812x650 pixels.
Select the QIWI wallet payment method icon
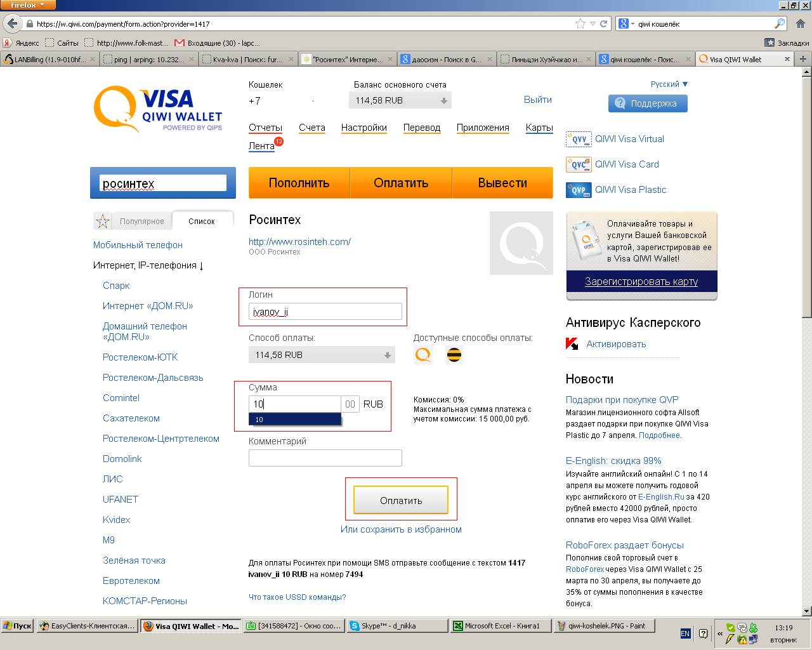click(x=423, y=355)
